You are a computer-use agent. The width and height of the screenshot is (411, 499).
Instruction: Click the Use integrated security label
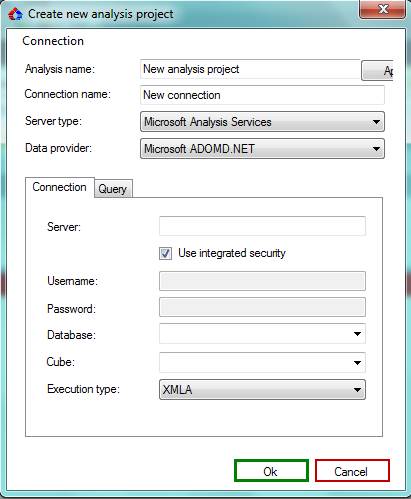[x=232, y=253]
